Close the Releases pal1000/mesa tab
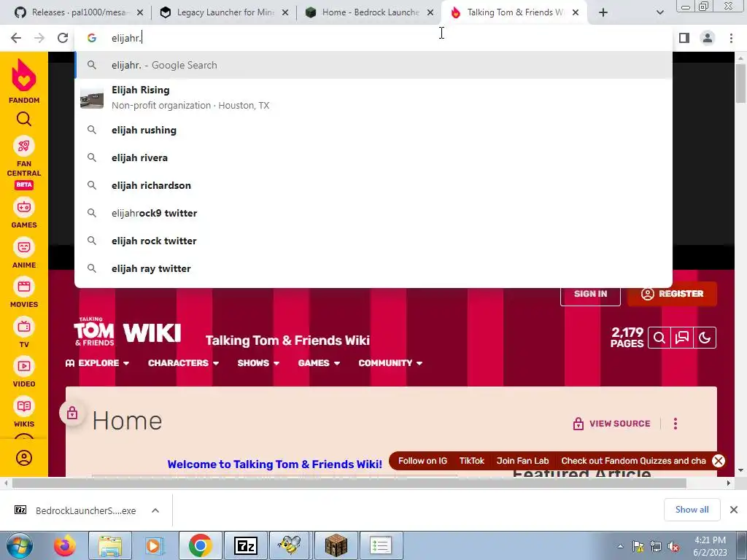 pyautogui.click(x=140, y=13)
